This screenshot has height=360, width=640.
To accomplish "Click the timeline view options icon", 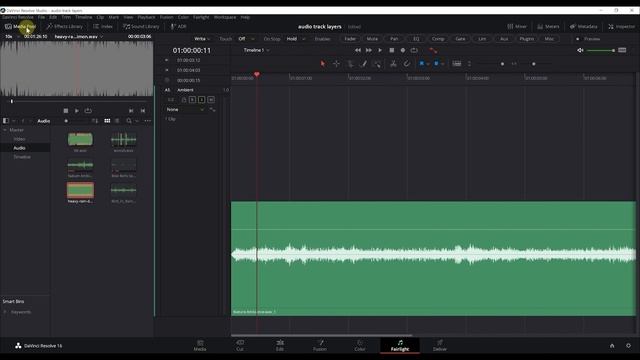I will tap(457, 64).
